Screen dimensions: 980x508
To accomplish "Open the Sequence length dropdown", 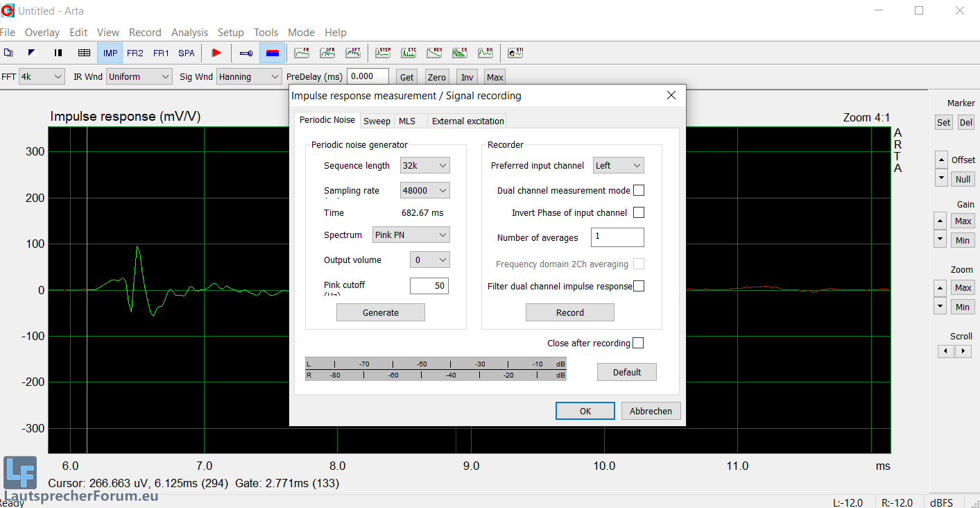I will [x=424, y=165].
